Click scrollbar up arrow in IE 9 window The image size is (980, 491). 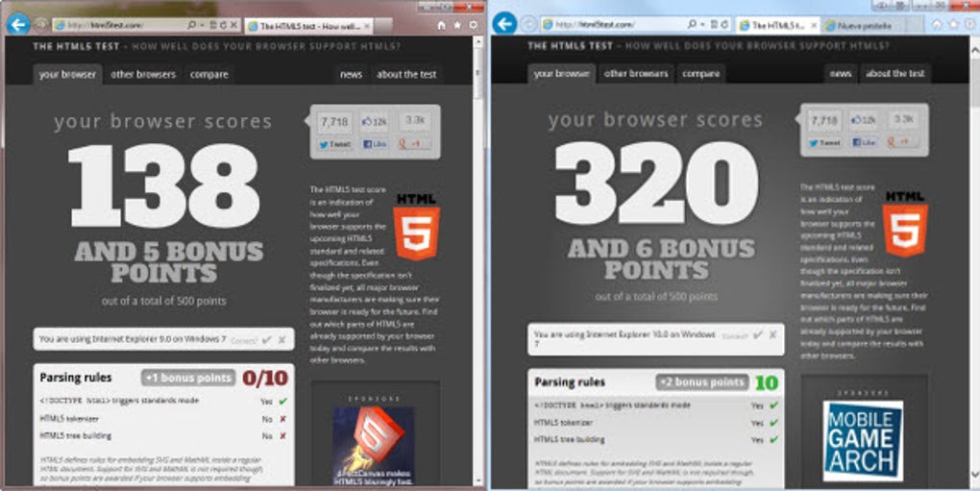coord(478,42)
